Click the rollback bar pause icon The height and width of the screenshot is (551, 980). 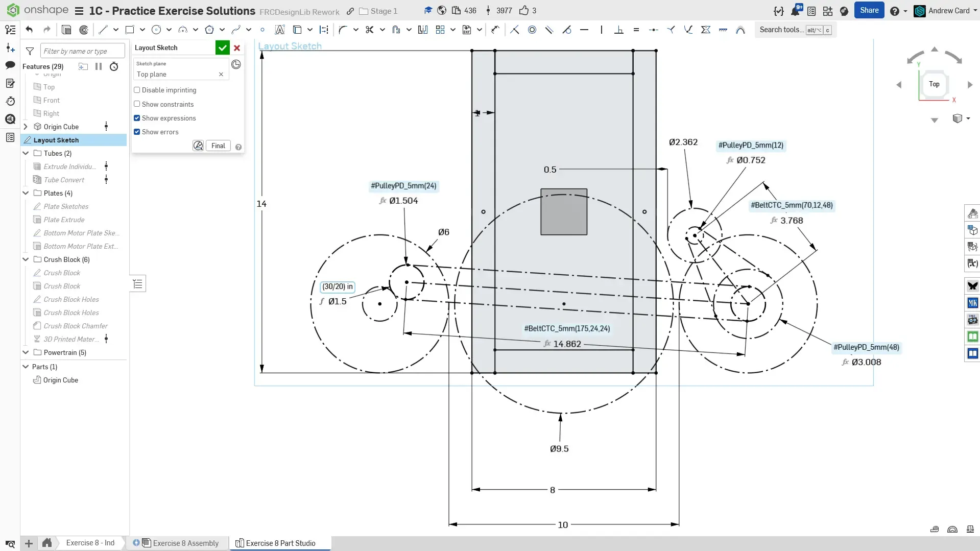click(99, 66)
